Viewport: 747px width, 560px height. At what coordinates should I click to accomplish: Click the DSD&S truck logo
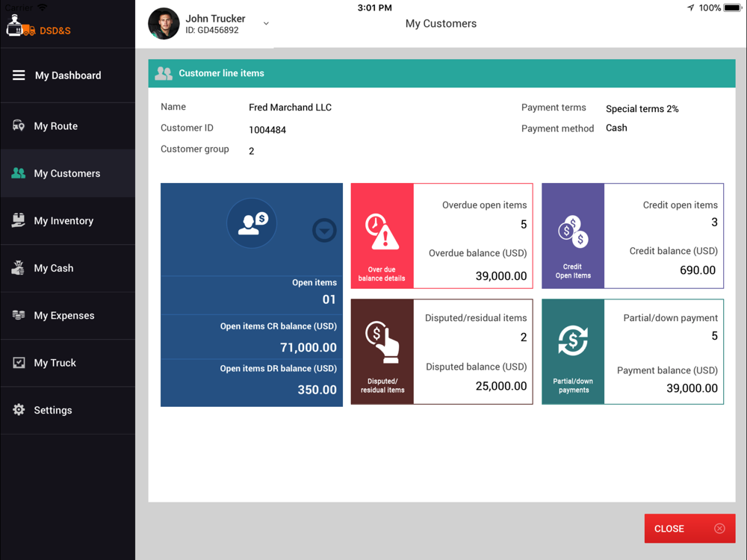tap(20, 25)
